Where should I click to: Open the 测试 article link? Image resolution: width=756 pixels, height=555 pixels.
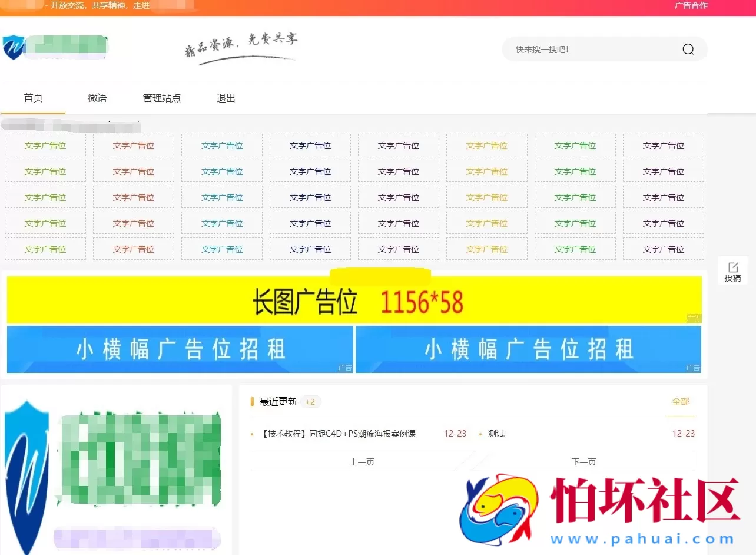495,433
